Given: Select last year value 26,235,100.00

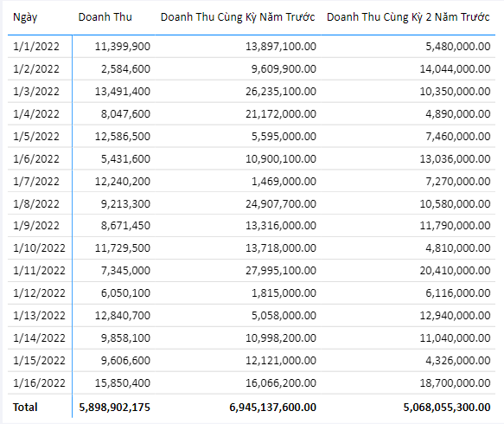Looking at the screenshot, I should click(281, 92).
